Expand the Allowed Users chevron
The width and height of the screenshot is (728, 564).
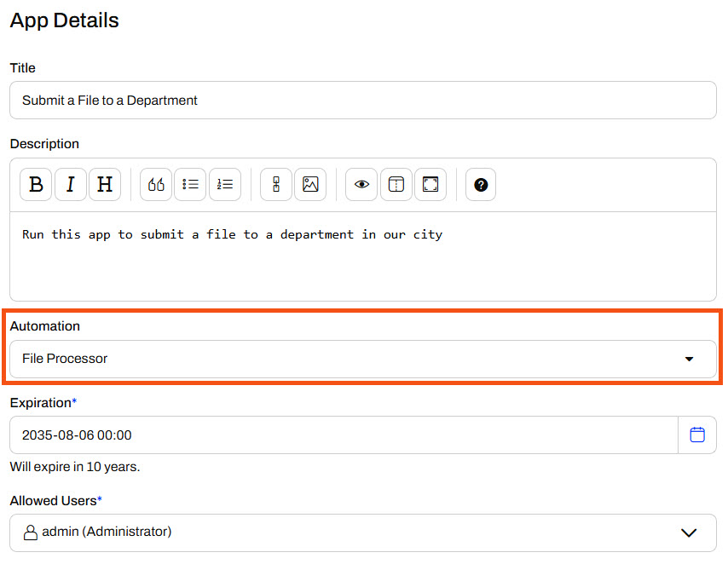(x=689, y=532)
